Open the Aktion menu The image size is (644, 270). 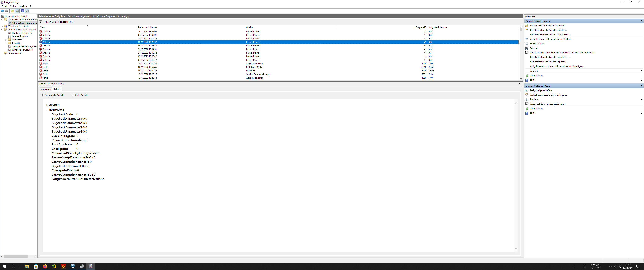tap(13, 7)
